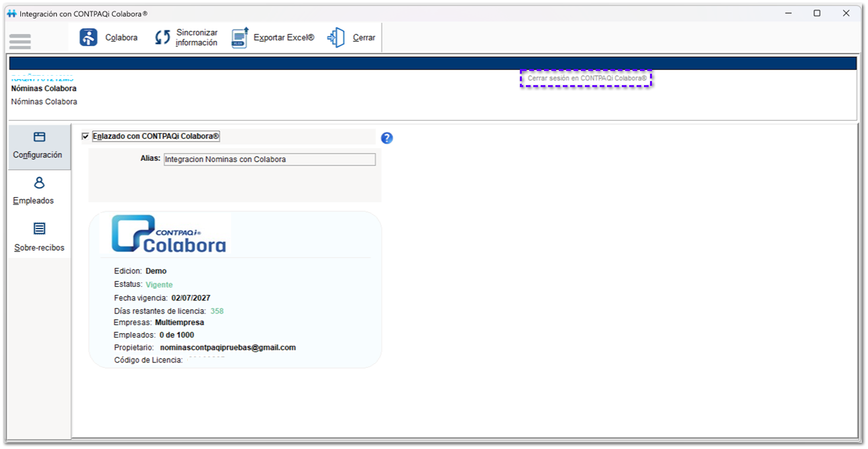Click the Fecha vigencia date 02/07/2027
The height and width of the screenshot is (449, 868).
pyautogui.click(x=191, y=298)
